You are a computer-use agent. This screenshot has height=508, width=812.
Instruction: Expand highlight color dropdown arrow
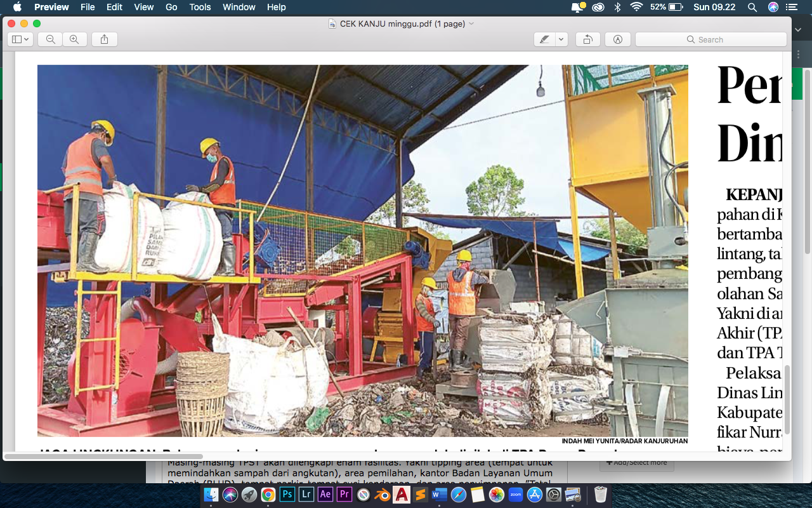(x=561, y=39)
